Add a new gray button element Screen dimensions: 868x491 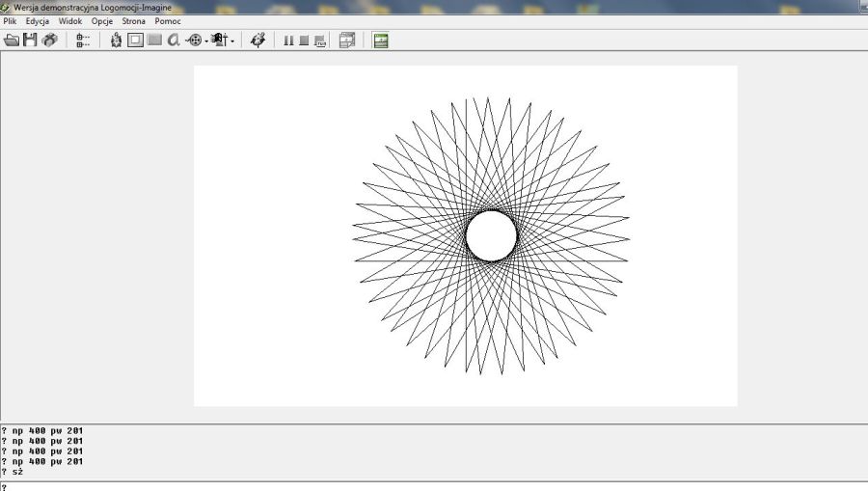pyautogui.click(x=154, y=41)
